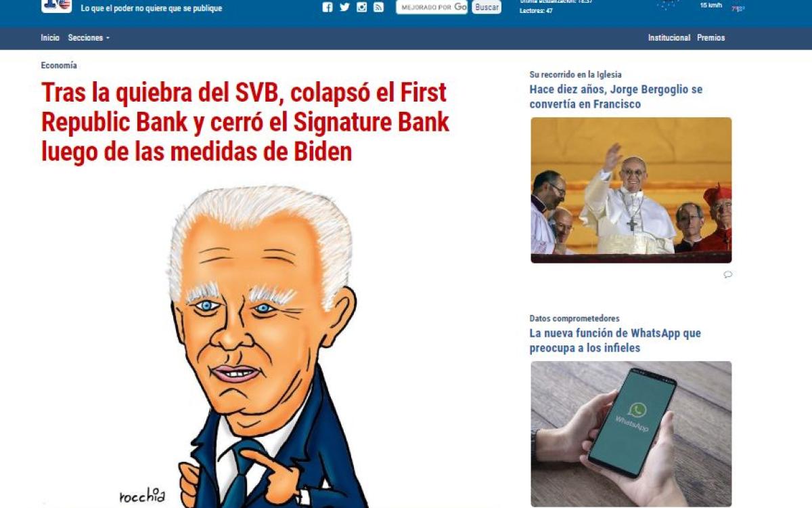Open the Premios menu item

(711, 38)
